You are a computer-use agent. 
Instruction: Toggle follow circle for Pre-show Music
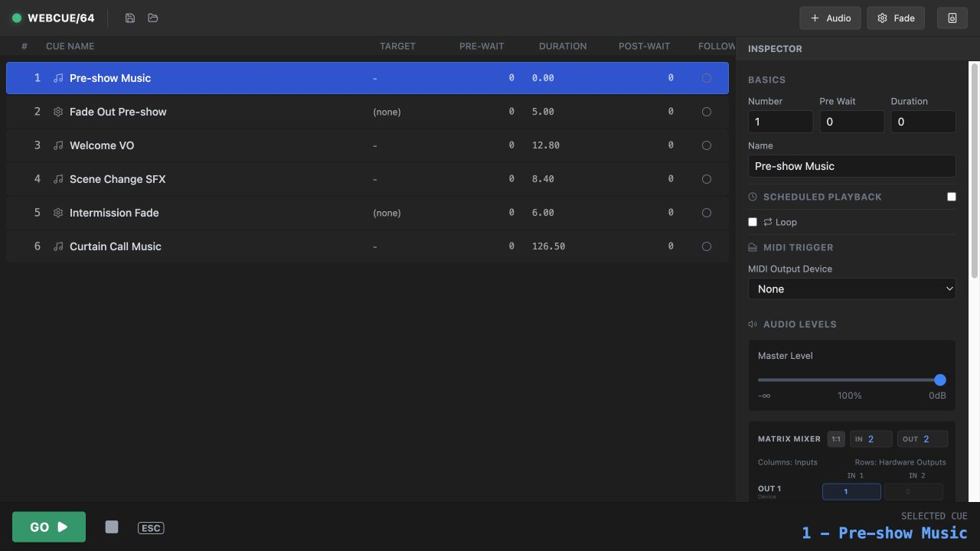[x=707, y=78]
